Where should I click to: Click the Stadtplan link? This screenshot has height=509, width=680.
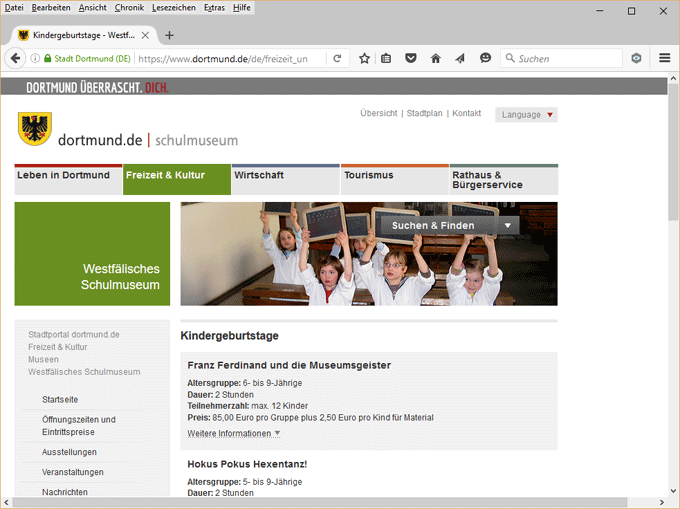pyautogui.click(x=425, y=113)
